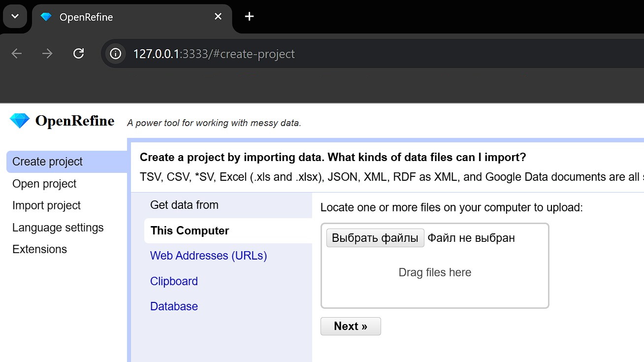This screenshot has height=362, width=644.
Task: Reload the page with the refresh icon
Action: click(x=78, y=54)
